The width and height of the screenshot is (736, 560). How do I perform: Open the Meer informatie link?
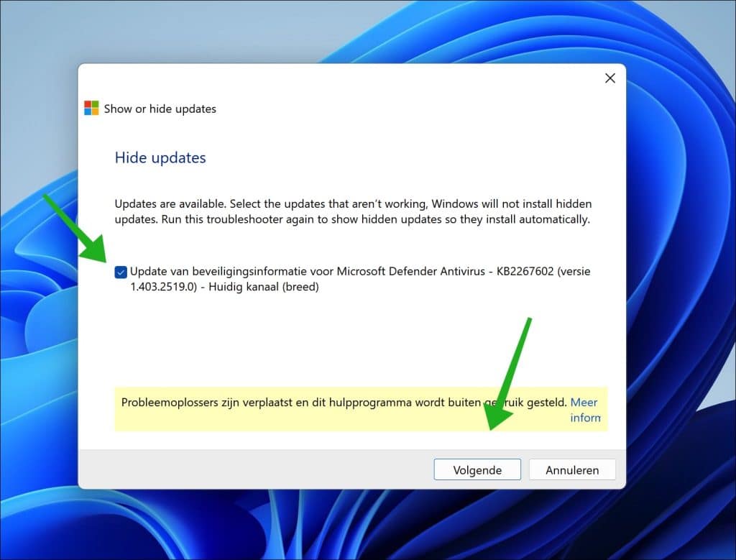click(x=585, y=410)
